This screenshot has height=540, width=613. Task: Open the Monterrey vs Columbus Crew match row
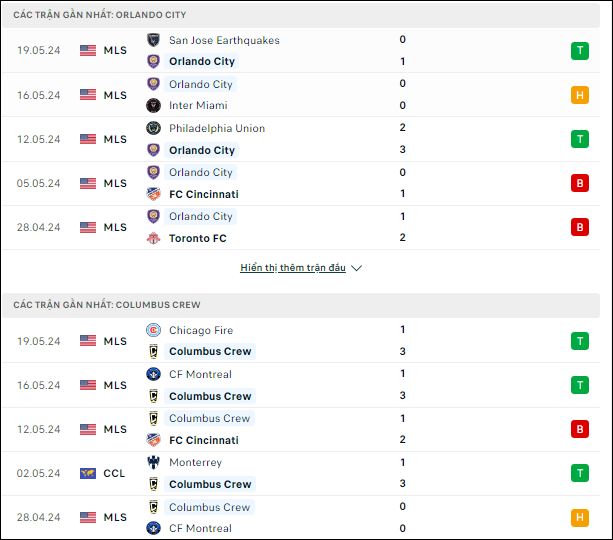click(301, 473)
